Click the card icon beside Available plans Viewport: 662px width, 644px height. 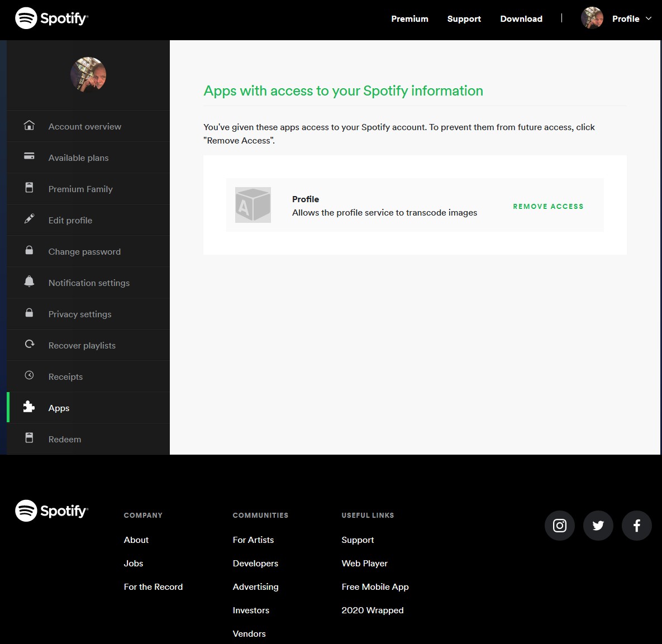29,156
